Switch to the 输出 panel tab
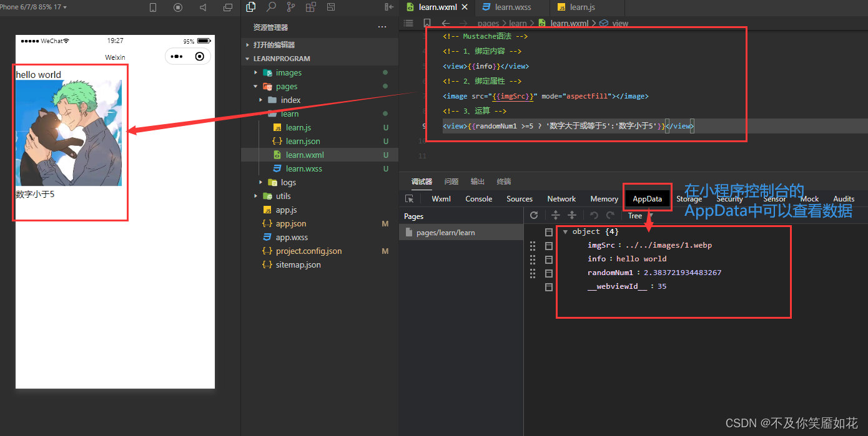The width and height of the screenshot is (868, 436). [478, 182]
